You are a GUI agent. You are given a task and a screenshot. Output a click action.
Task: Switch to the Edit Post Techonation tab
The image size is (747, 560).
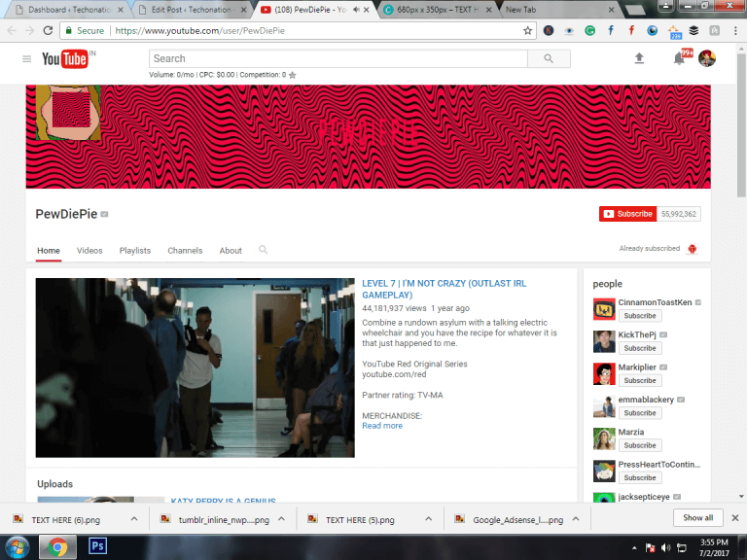coord(190,10)
